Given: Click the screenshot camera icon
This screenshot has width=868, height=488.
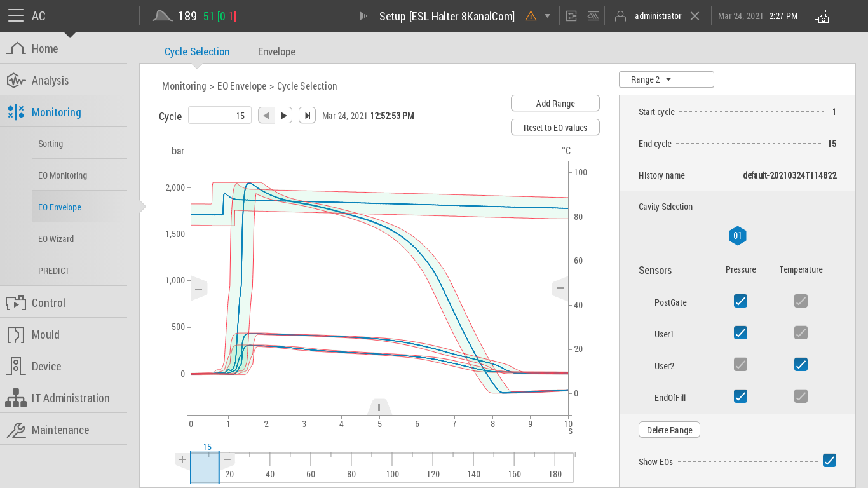Looking at the screenshot, I should pyautogui.click(x=822, y=17).
